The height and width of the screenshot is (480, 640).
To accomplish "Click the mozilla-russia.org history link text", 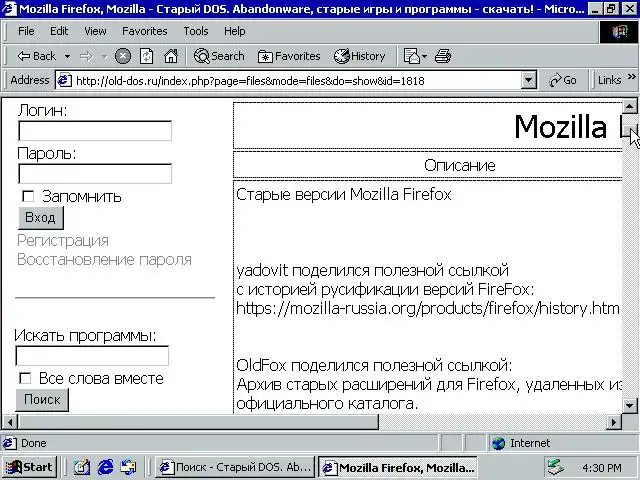I will (428, 308).
